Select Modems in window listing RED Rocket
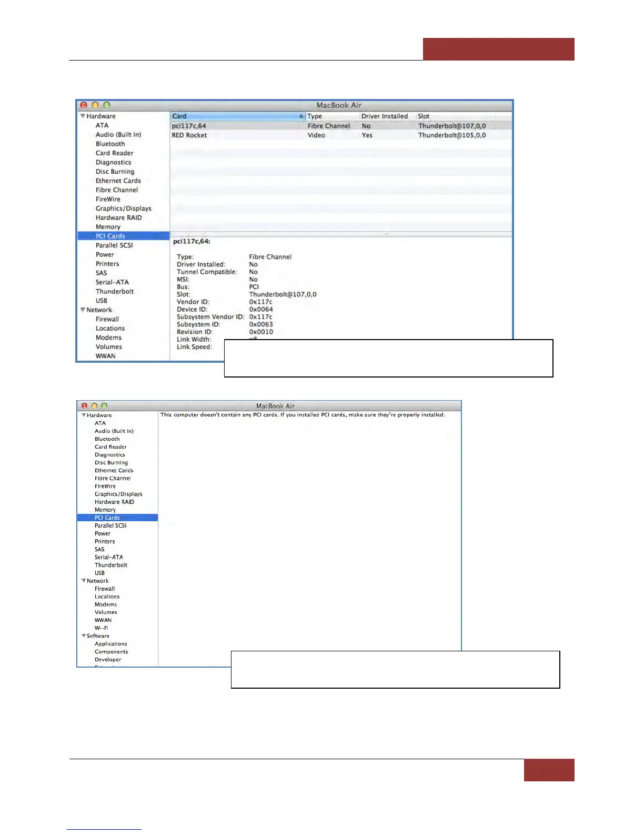Screen dimensions: 644x834 (x=108, y=337)
